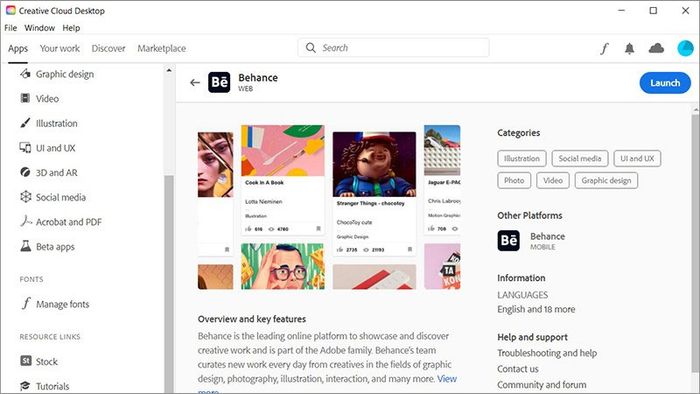Open the Help menu
This screenshot has width=700, height=394.
[71, 28]
